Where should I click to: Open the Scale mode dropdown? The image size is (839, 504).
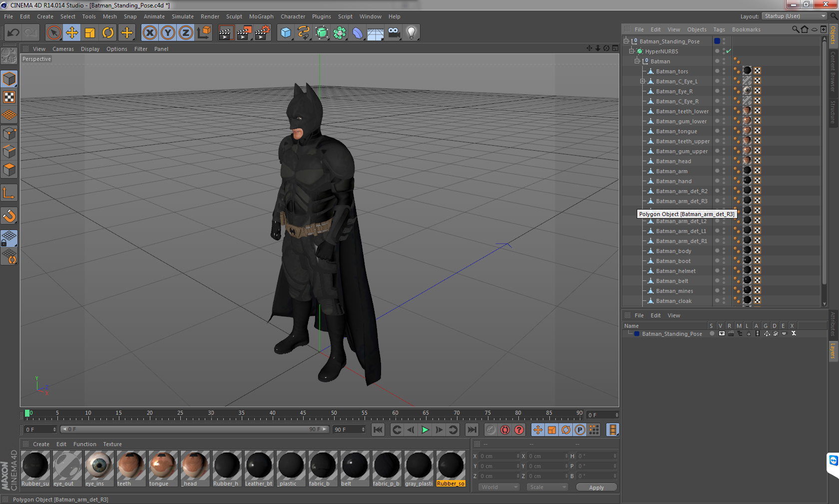(547, 487)
